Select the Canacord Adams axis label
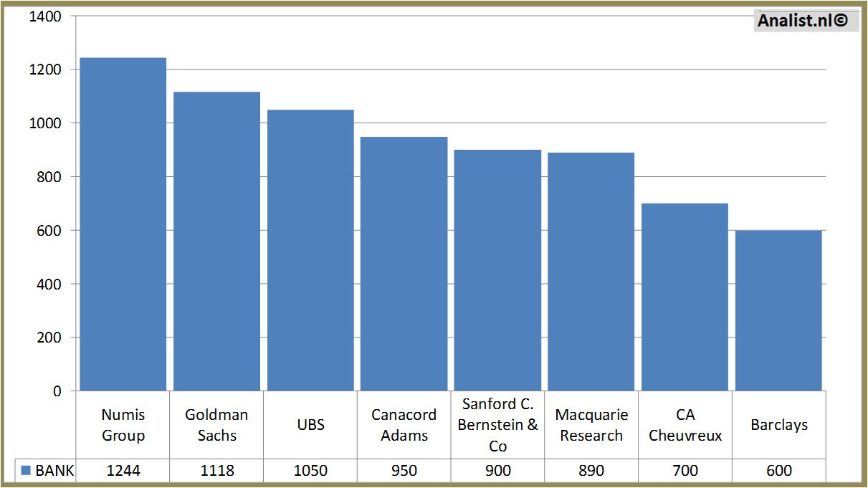Screen dimensions: 868x488 click(x=404, y=425)
